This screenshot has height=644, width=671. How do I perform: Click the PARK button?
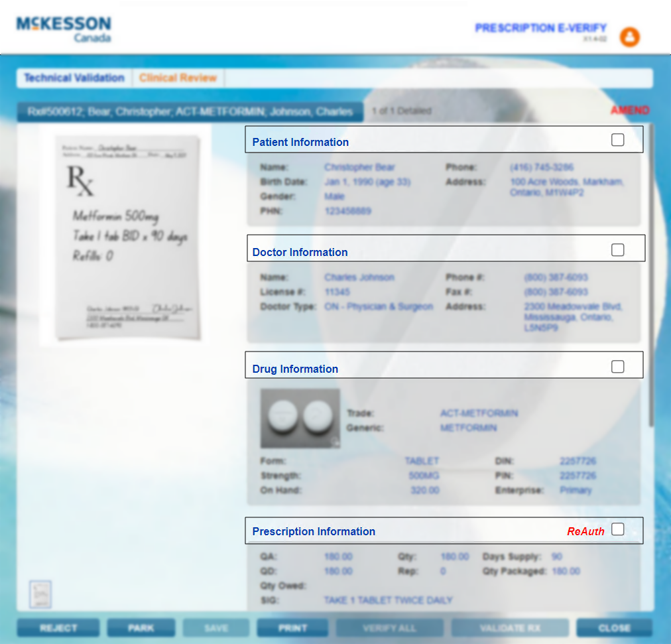coord(141,627)
